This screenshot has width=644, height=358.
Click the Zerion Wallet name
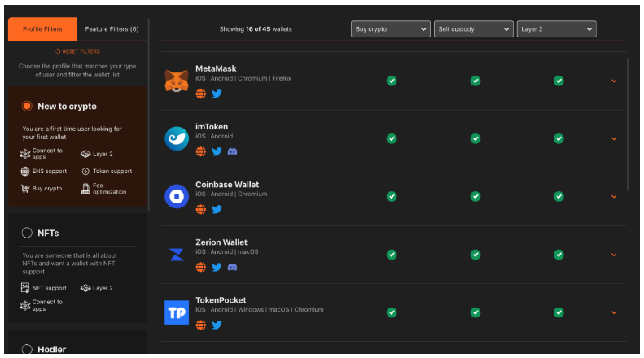[221, 242]
